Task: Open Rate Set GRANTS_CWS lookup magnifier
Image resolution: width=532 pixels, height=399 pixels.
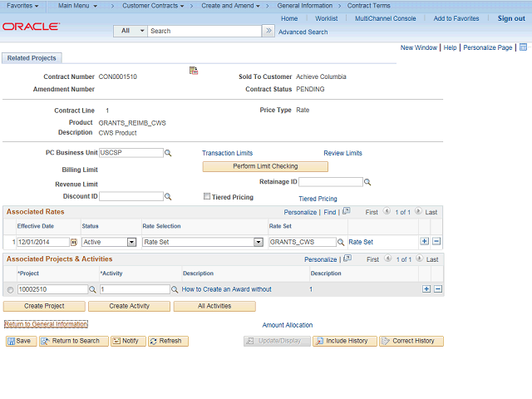Action: 341,242
